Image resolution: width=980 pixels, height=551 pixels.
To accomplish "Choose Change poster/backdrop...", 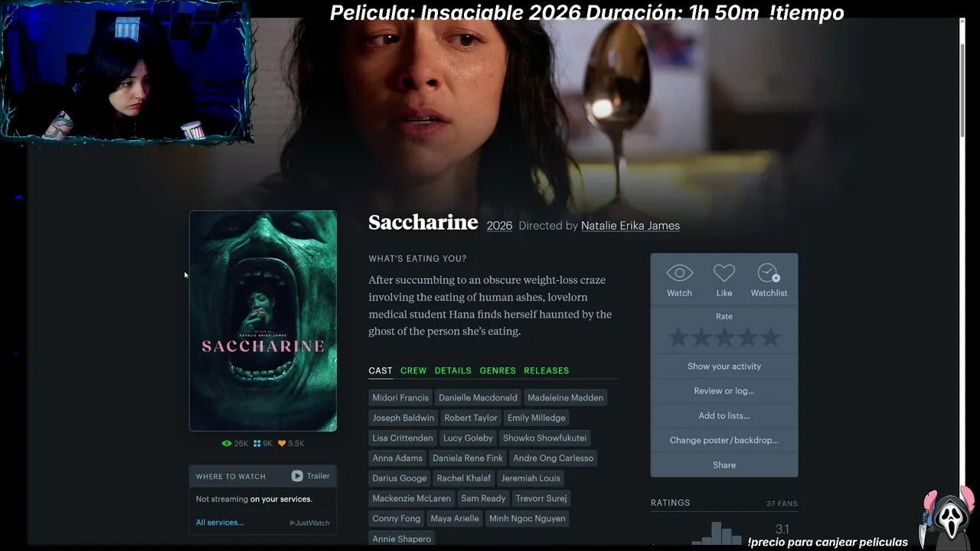I will (724, 440).
